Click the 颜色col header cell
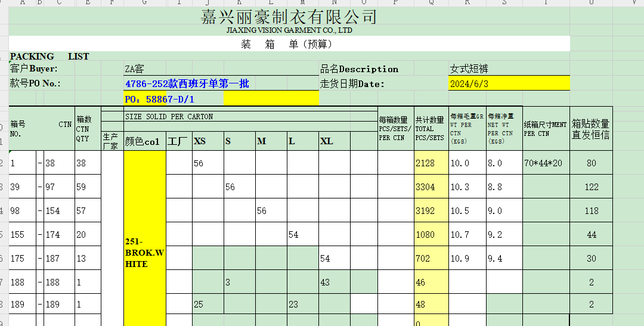 pos(144,141)
